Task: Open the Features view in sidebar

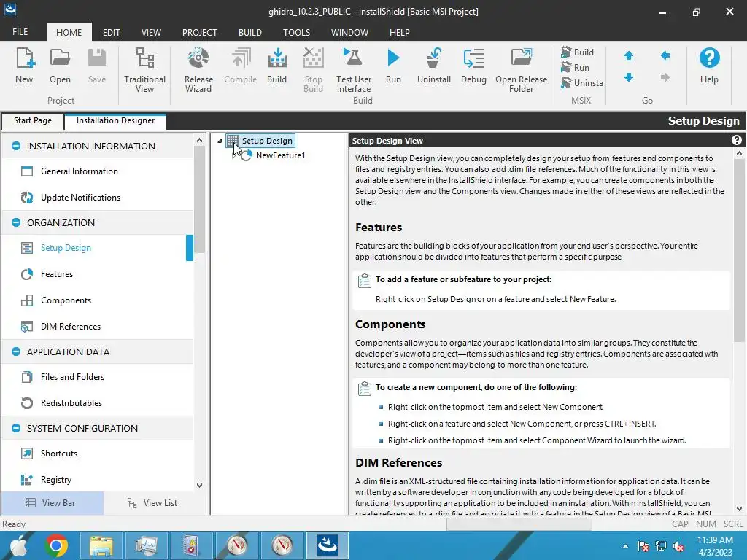Action: click(x=97, y=274)
